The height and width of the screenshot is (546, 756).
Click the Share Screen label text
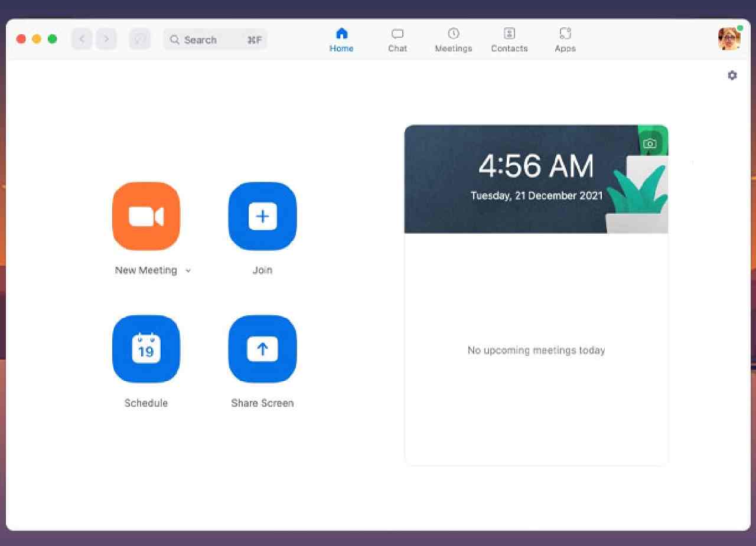[262, 403]
